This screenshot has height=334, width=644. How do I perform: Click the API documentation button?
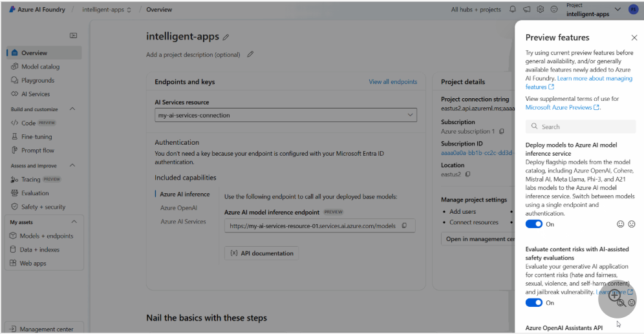pyautogui.click(x=261, y=253)
